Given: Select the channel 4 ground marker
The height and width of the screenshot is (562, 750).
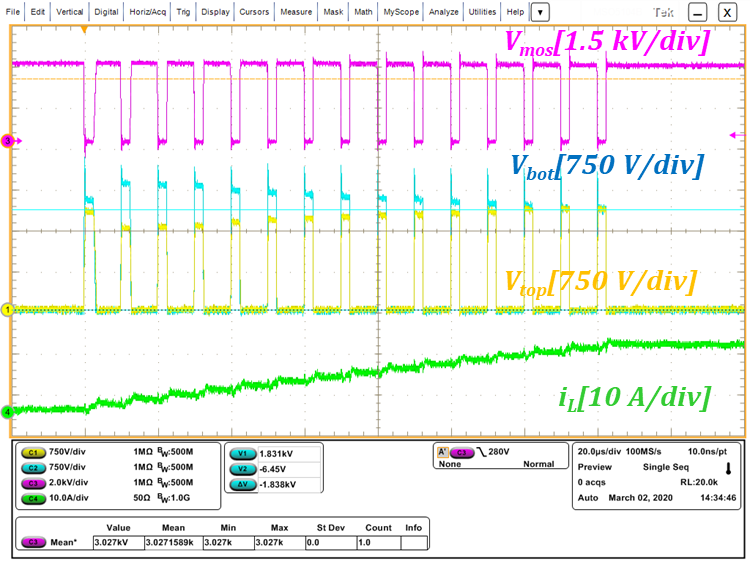Looking at the screenshot, I should coord(7,411).
